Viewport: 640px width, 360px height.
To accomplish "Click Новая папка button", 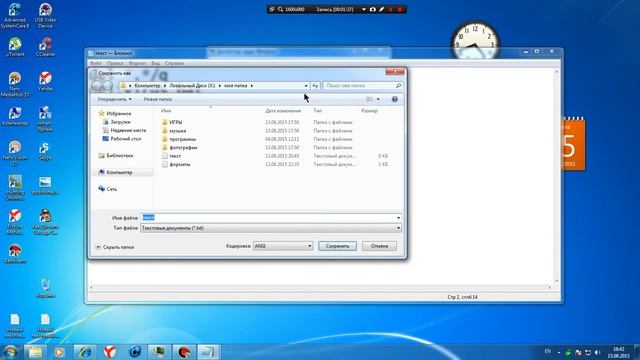I will click(158, 99).
